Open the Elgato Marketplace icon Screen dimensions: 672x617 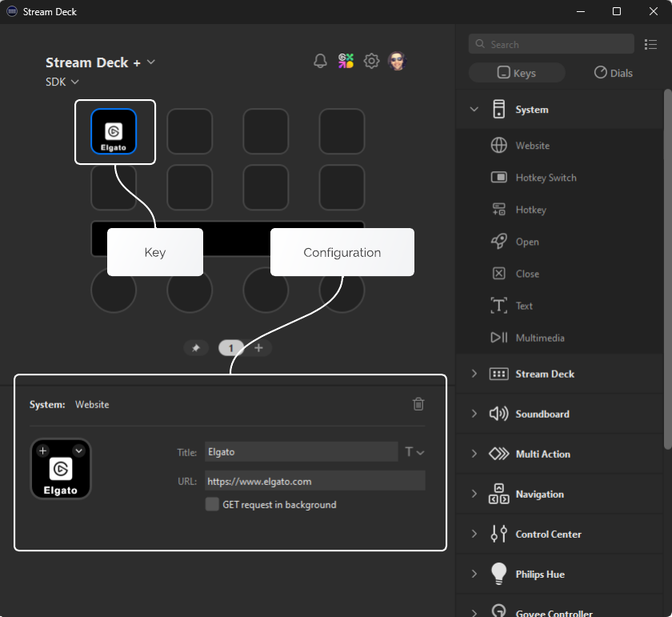pyautogui.click(x=346, y=60)
